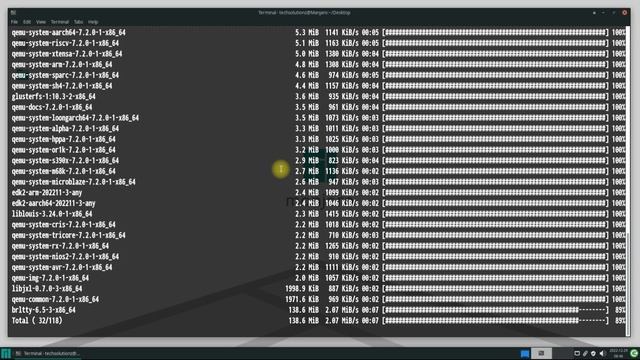Screen dimensions: 640x360
Task: Open the Manjaro application menu icon
Action: point(6,353)
